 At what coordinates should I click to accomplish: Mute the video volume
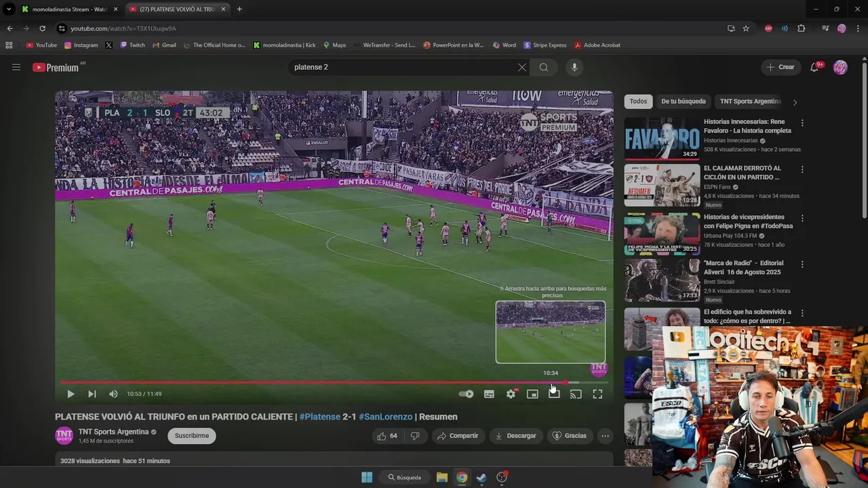[113, 394]
